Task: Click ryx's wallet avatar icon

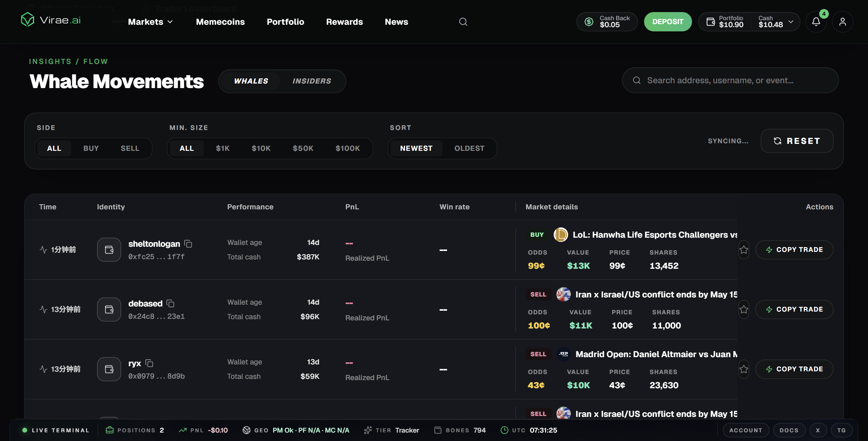Action: pos(109,369)
